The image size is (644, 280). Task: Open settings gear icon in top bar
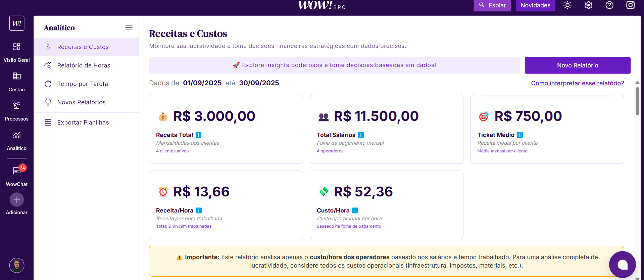click(x=588, y=5)
